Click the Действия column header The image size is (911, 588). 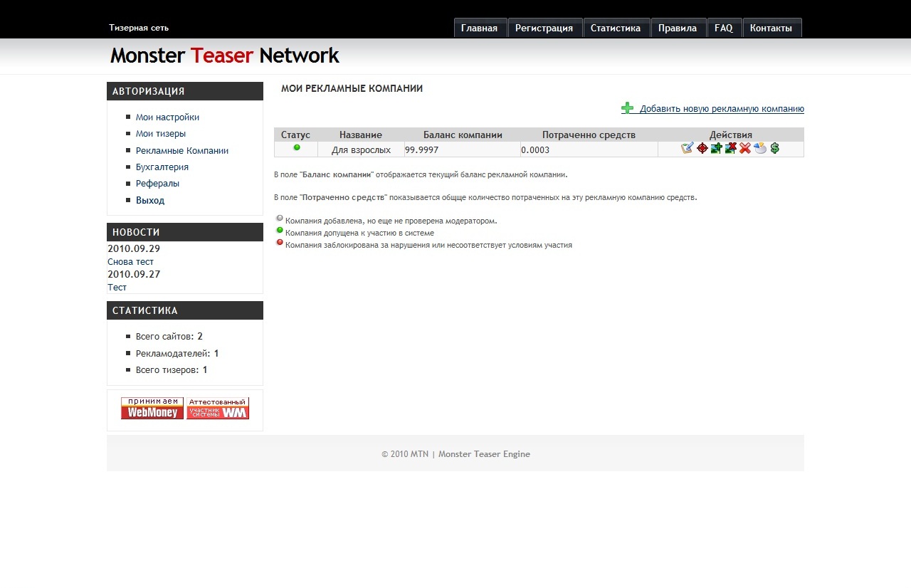731,135
